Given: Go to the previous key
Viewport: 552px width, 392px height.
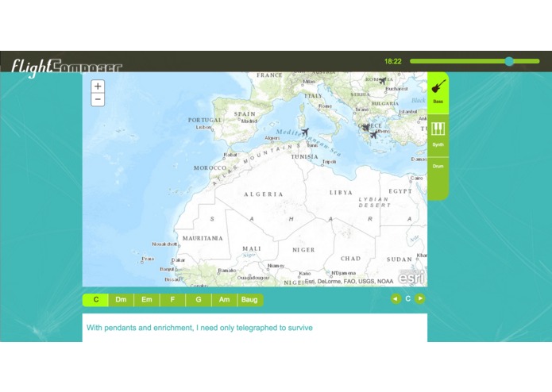Looking at the screenshot, I should coord(396,299).
